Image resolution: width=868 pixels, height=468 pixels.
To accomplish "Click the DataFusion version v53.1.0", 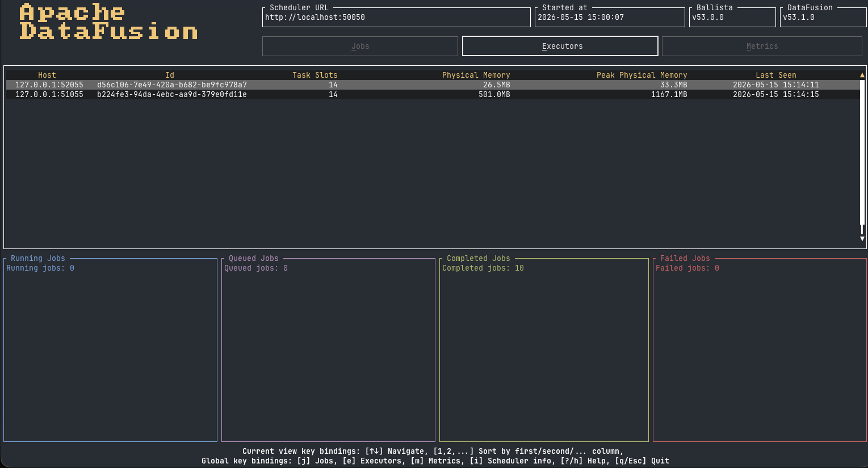I will pos(799,17).
